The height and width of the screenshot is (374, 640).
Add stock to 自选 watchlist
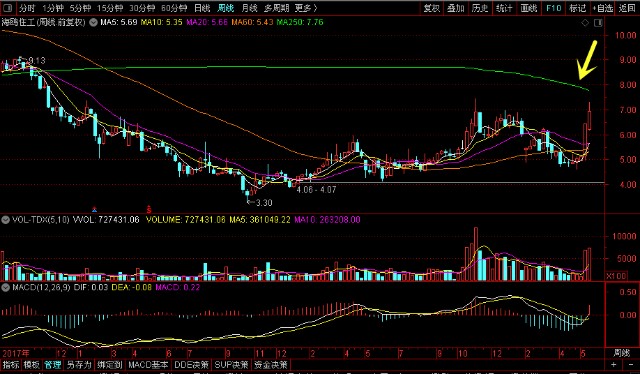(602, 8)
